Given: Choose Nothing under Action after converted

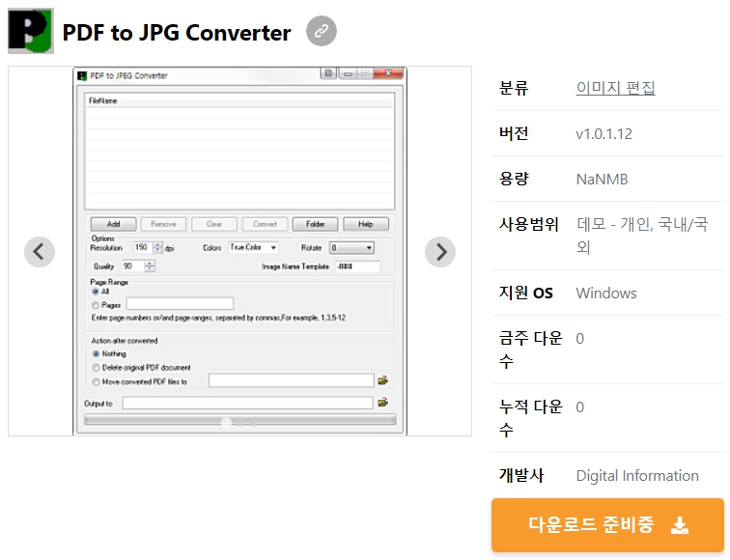Looking at the screenshot, I should point(96,353).
